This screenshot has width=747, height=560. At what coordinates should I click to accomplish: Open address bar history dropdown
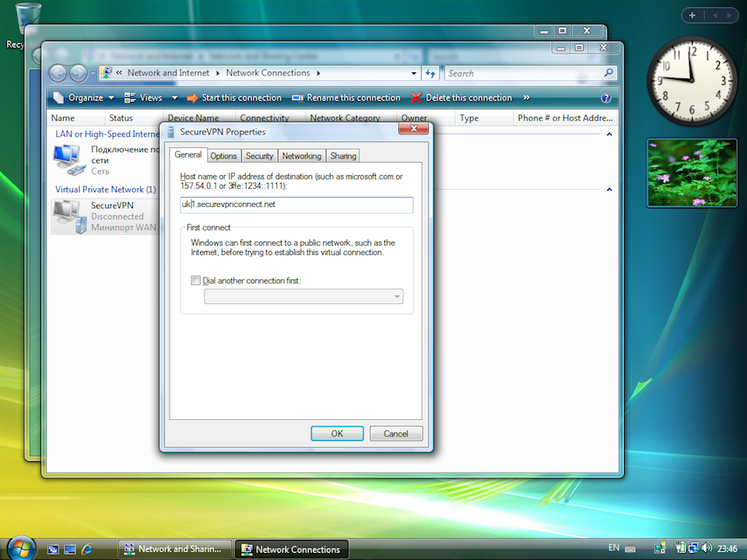pyautogui.click(x=413, y=73)
